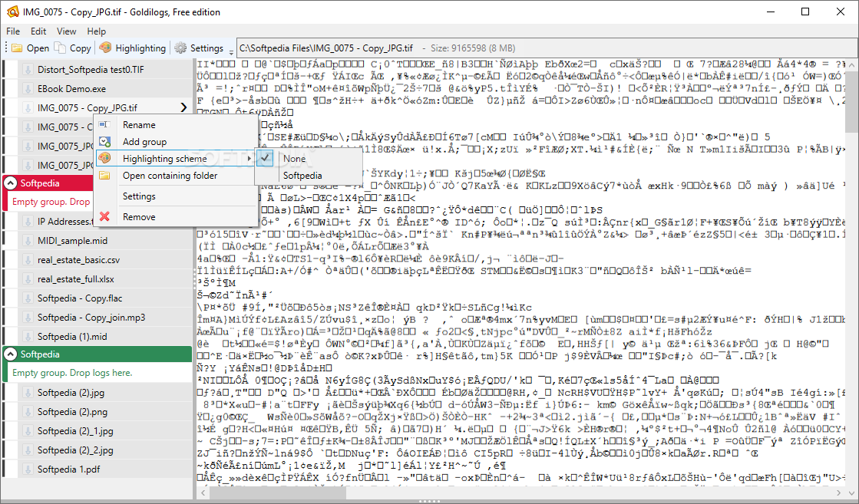Click the download icon beside Softpedia - Copy.flac
The height and width of the screenshot is (504, 859).
28,298
